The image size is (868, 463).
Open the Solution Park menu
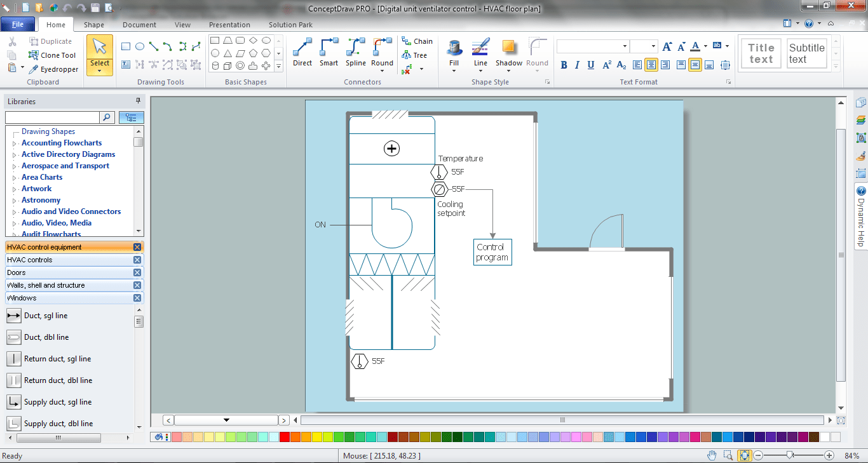point(290,25)
